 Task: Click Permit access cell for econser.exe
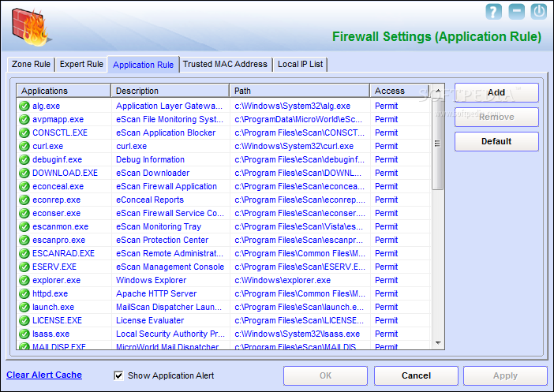pyautogui.click(x=386, y=213)
